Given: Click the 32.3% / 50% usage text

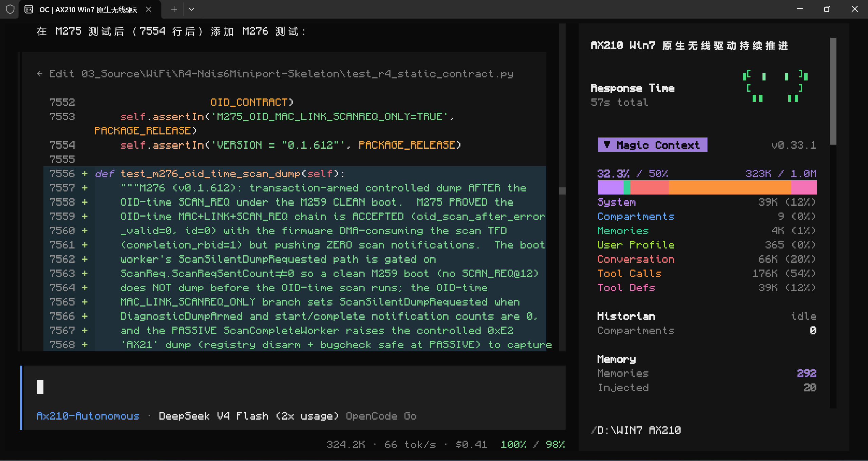Looking at the screenshot, I should 633,174.
